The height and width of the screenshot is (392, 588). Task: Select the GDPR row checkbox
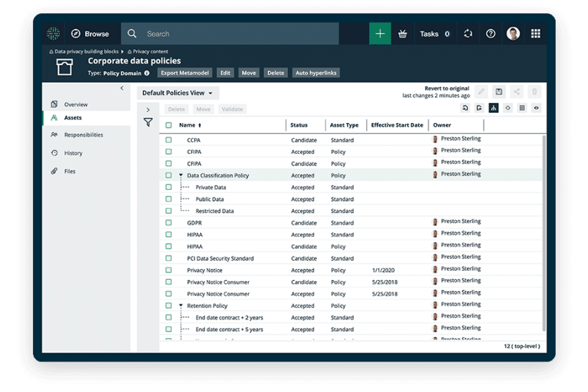(169, 222)
